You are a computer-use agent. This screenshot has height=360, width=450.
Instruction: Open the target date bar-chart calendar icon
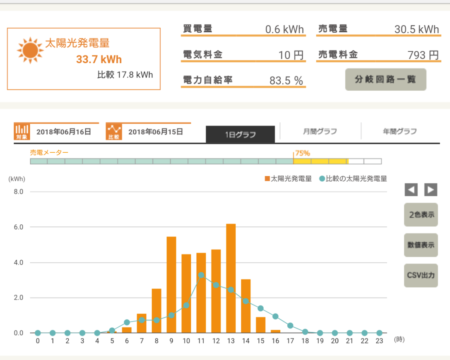[22, 131]
